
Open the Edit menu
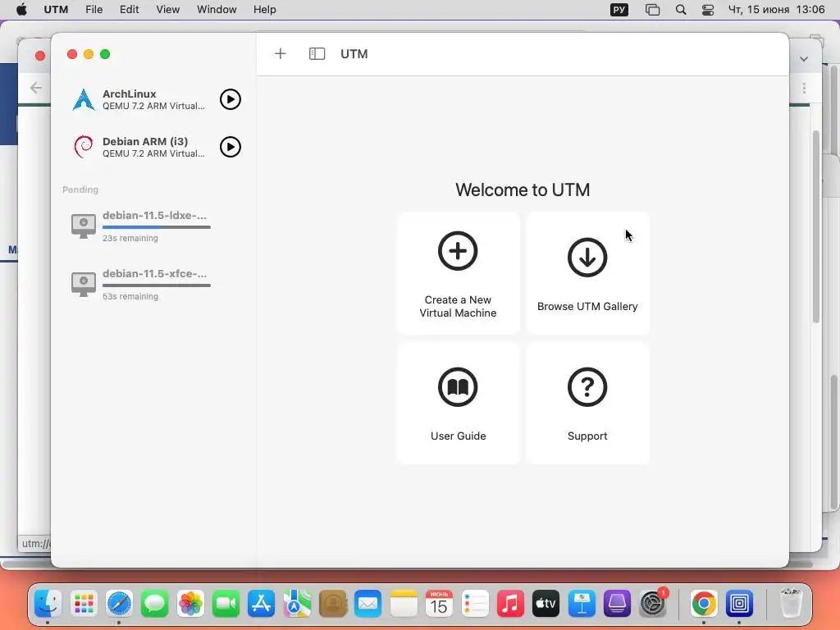point(129,10)
